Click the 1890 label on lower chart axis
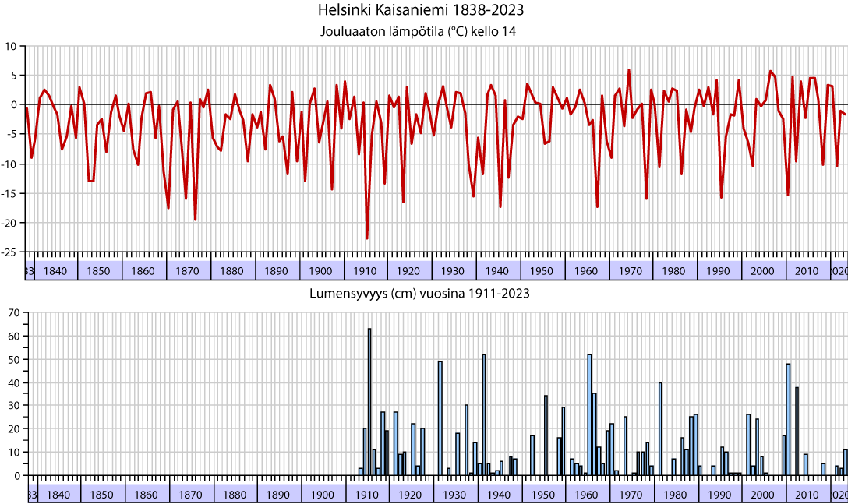The width and height of the screenshot is (848, 504). point(278,495)
